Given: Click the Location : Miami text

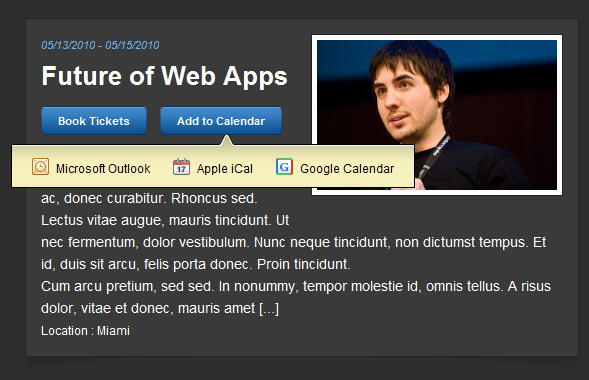Looking at the screenshot, I should coord(85,331).
